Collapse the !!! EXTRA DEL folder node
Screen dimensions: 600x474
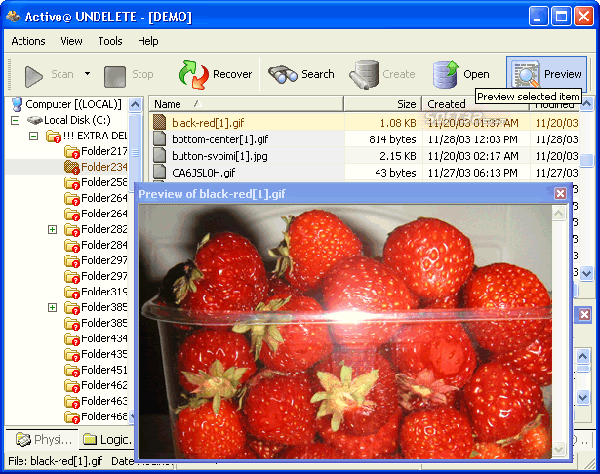tap(33, 136)
